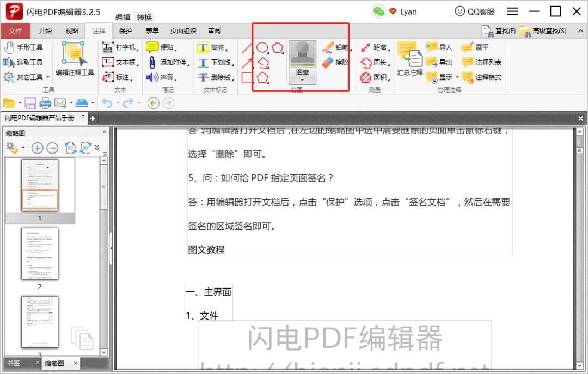Screen dimensions: 588x374
Task: Export annotations (导出)
Action: click(x=439, y=62)
